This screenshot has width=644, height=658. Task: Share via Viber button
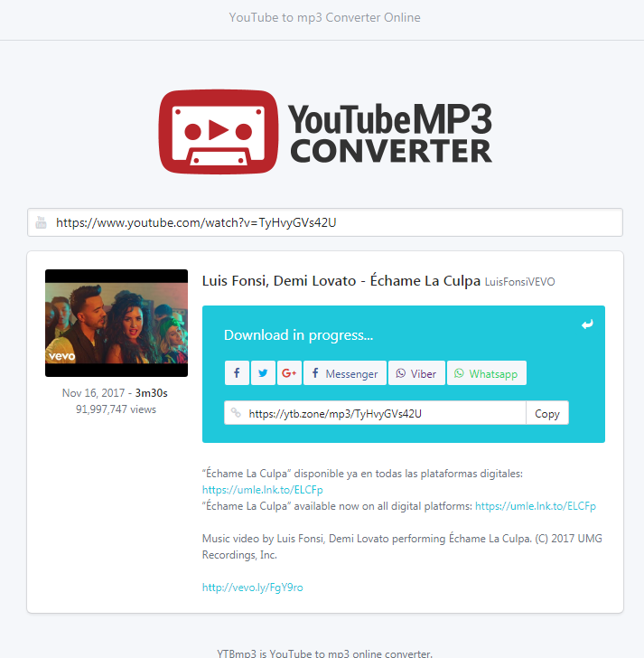416,372
